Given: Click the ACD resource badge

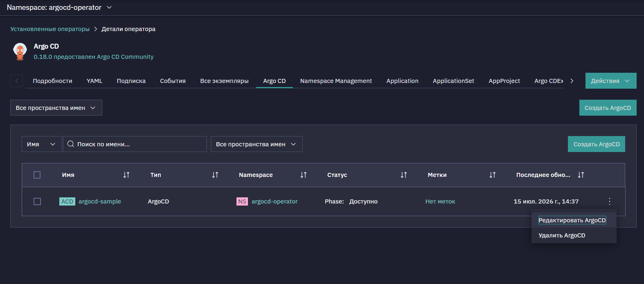Looking at the screenshot, I should (x=67, y=201).
